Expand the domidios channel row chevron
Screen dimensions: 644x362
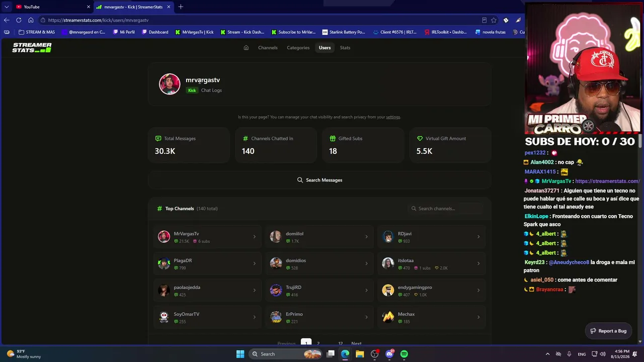(366, 263)
